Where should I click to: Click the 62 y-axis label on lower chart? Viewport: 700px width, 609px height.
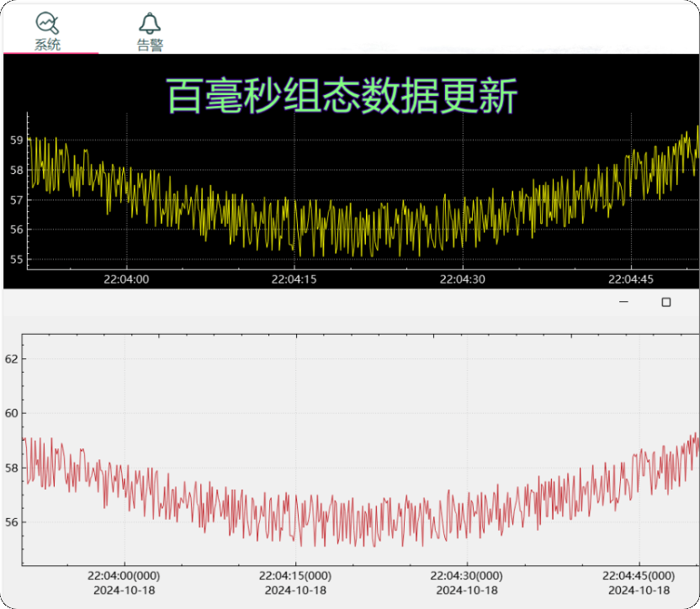pos(12,359)
